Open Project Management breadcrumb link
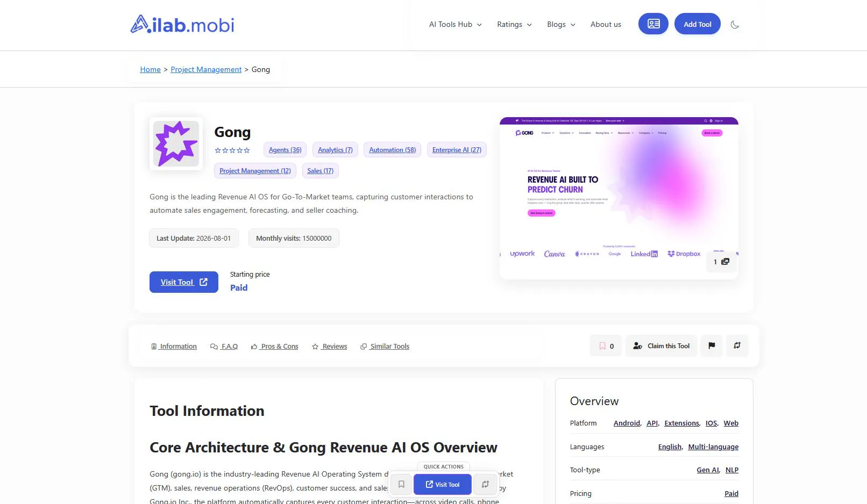This screenshot has height=504, width=867. coord(206,69)
